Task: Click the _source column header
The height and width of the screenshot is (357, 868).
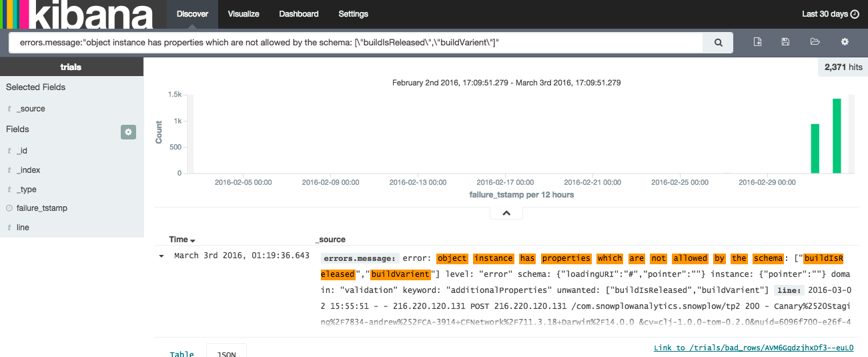Action: coord(330,240)
